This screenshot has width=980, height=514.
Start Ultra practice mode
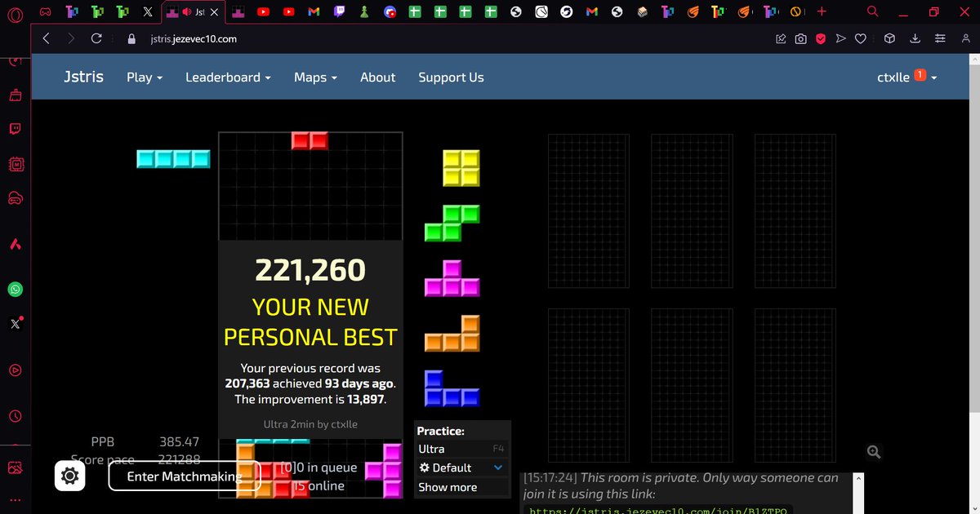click(x=462, y=449)
